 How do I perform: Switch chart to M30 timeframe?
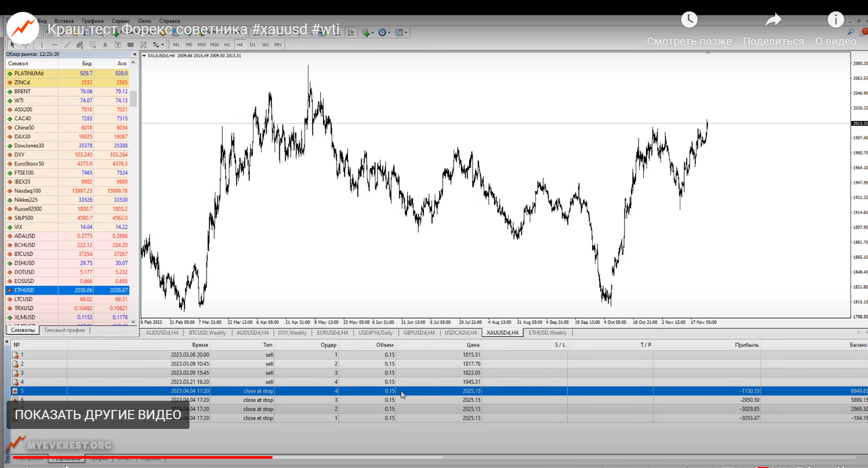215,45
